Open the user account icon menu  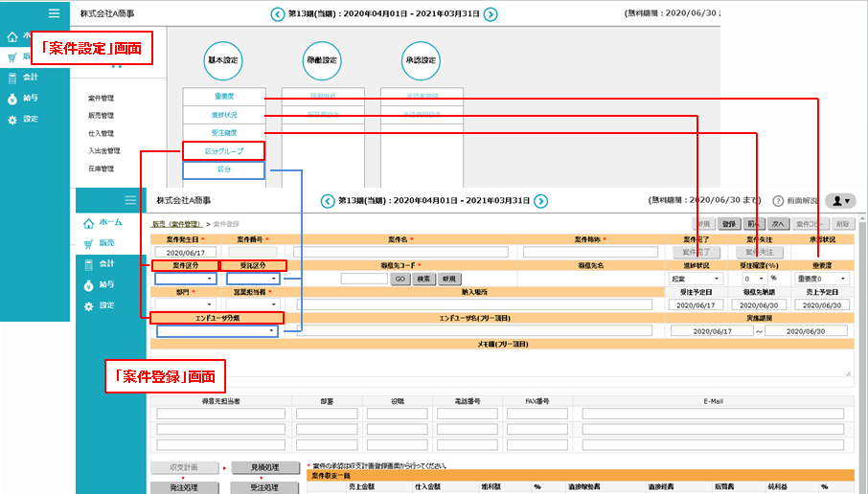click(x=839, y=201)
